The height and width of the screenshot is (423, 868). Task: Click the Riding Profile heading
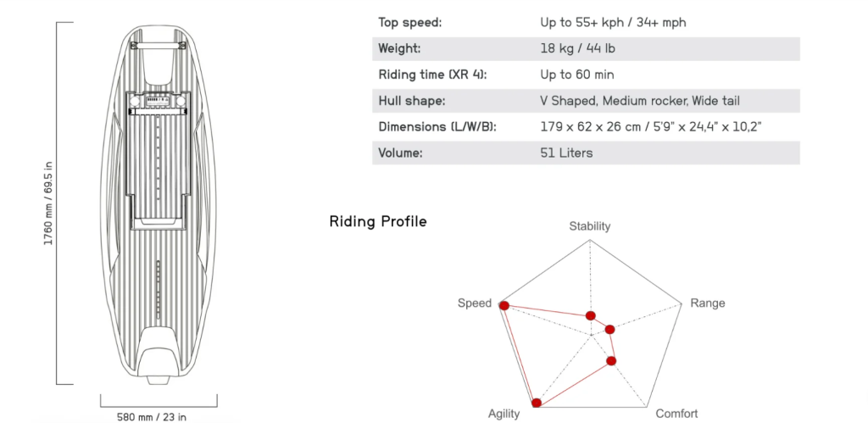[378, 221]
